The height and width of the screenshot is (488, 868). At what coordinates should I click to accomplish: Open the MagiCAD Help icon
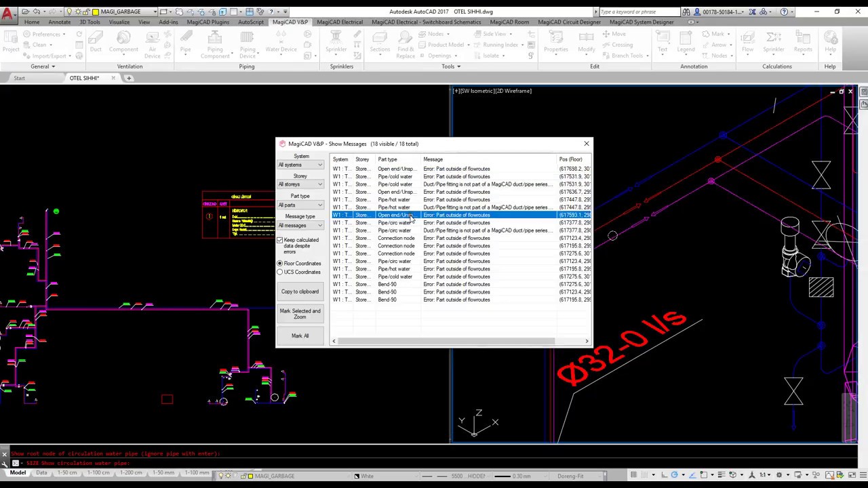tap(830, 43)
